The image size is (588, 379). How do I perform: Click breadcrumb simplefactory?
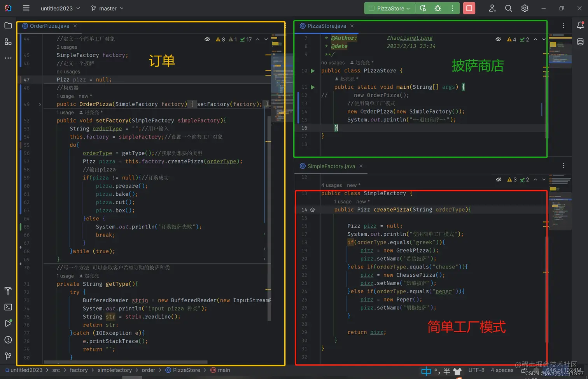[115, 370]
